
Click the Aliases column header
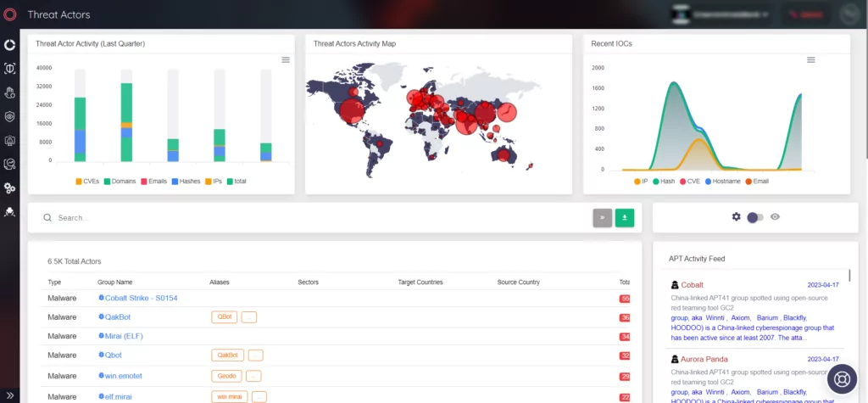[220, 283]
